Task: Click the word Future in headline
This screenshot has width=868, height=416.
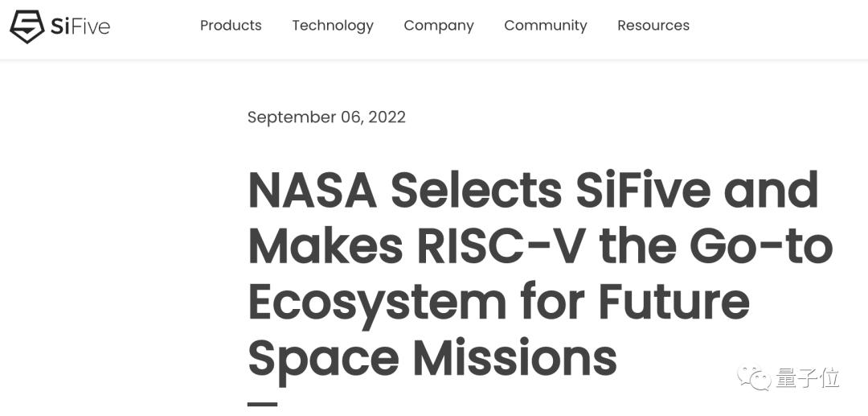Action: pyautogui.click(x=674, y=303)
